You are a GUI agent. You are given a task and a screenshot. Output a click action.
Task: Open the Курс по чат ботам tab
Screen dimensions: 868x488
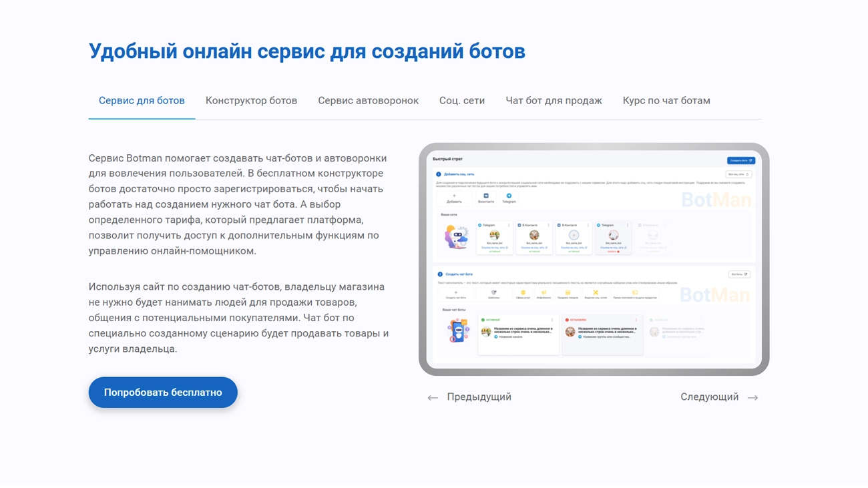(666, 101)
